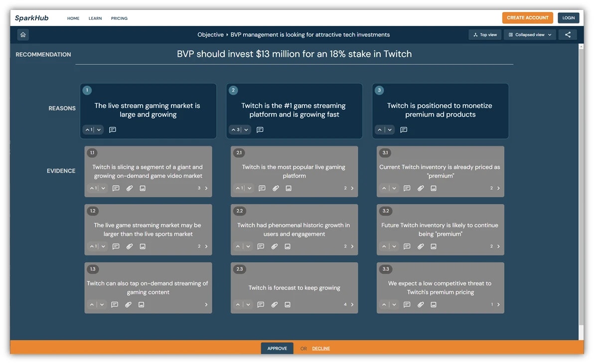
Task: Open attachments on evidence 1.3 card
Action: click(129, 305)
